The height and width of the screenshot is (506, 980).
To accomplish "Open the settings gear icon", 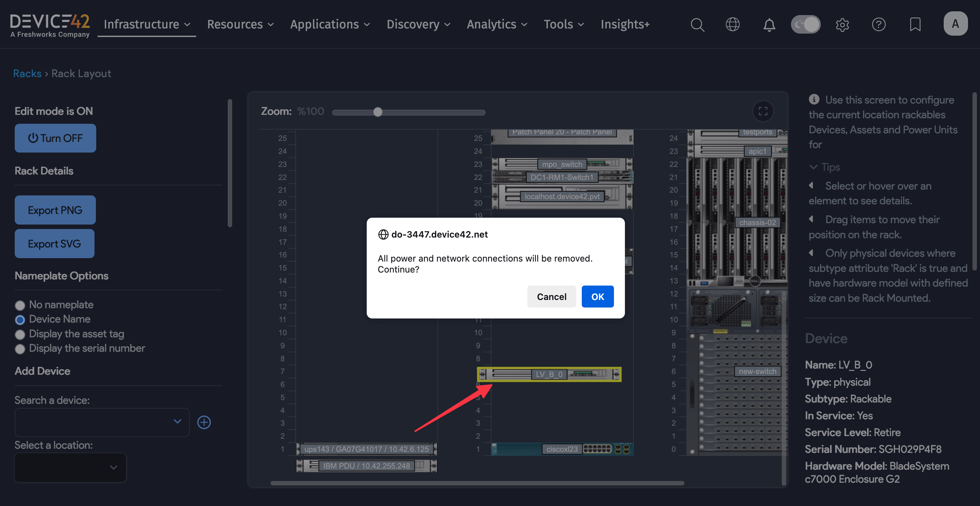I will point(842,25).
